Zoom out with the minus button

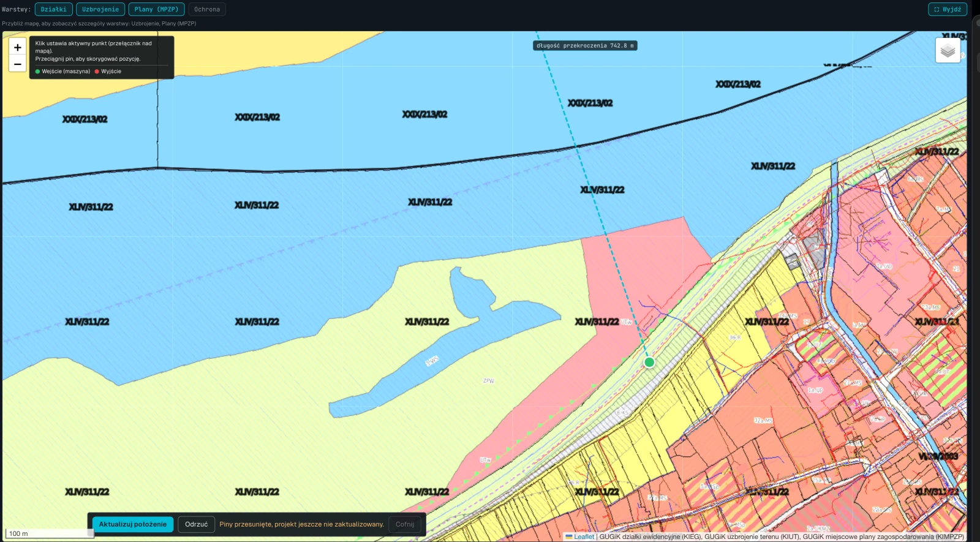(17, 64)
